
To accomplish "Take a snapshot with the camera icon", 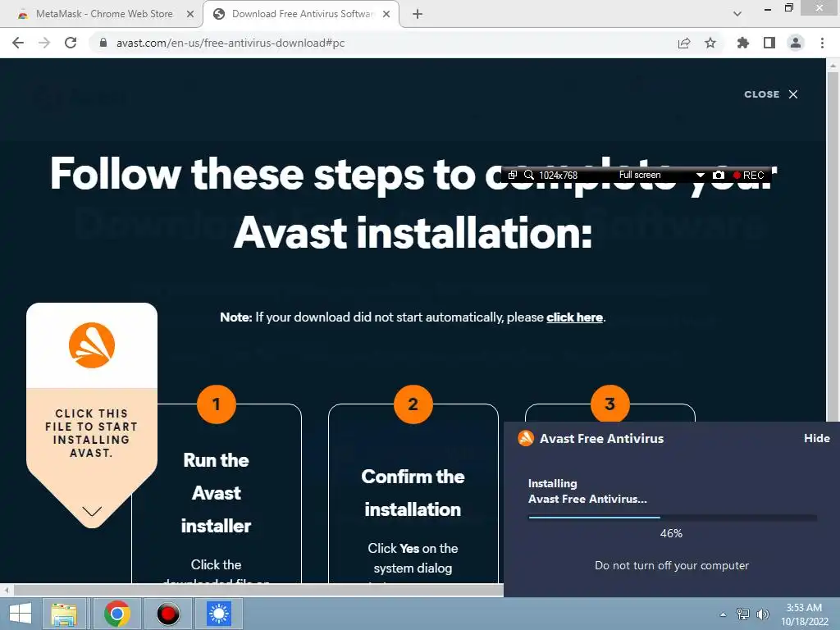I will 719,176.
